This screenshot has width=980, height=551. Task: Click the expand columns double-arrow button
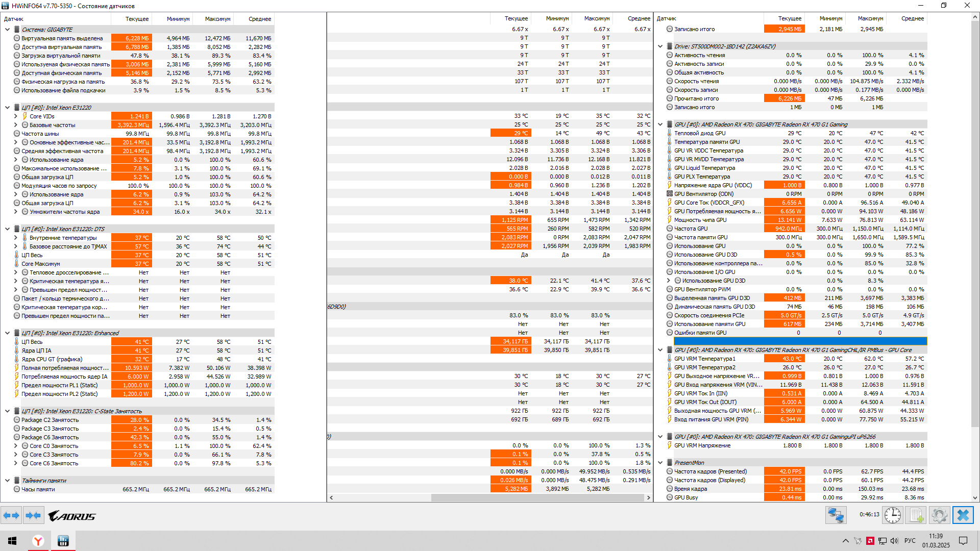click(x=11, y=515)
